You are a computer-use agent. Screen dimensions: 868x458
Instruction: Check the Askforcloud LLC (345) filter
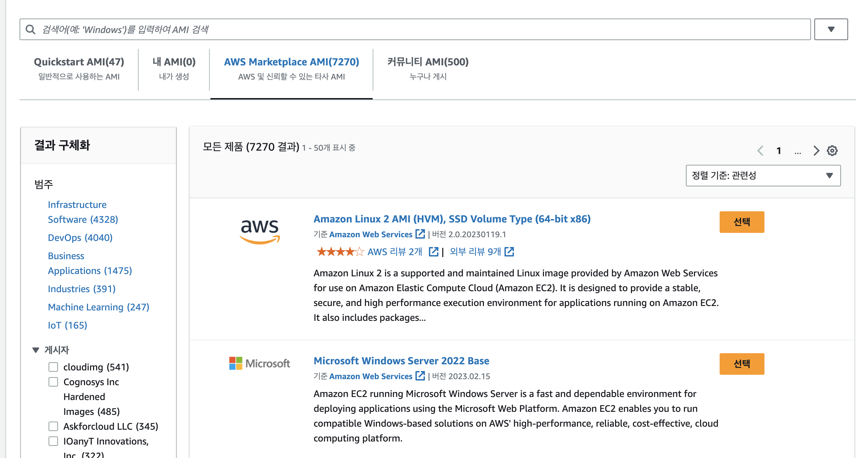[x=53, y=426]
